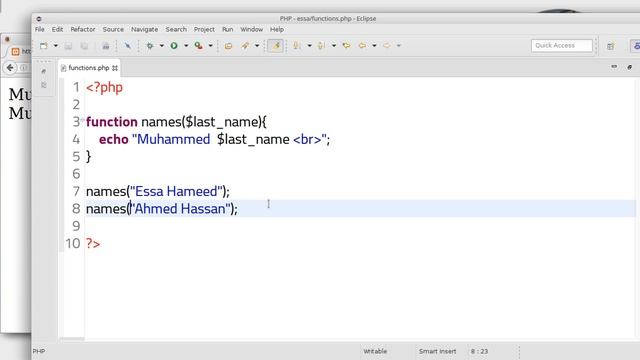Click the External Tools run icon

[199, 46]
